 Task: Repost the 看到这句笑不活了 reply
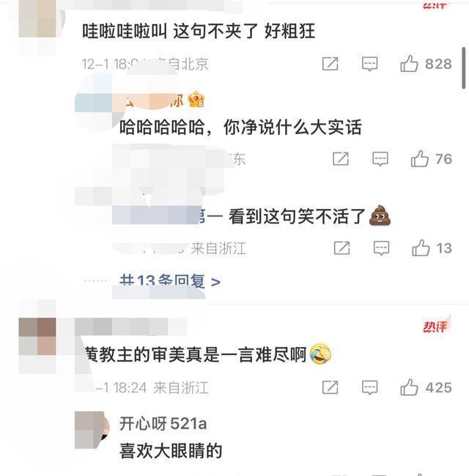pyautogui.click(x=341, y=248)
